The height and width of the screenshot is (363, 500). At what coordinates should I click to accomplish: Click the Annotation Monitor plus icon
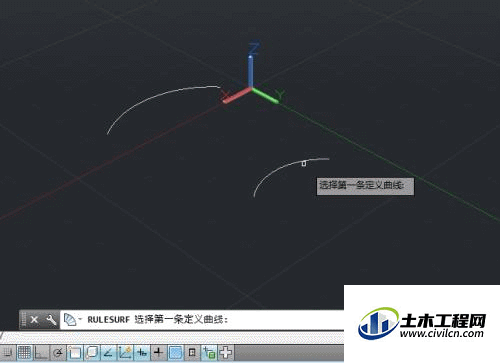[226, 353]
